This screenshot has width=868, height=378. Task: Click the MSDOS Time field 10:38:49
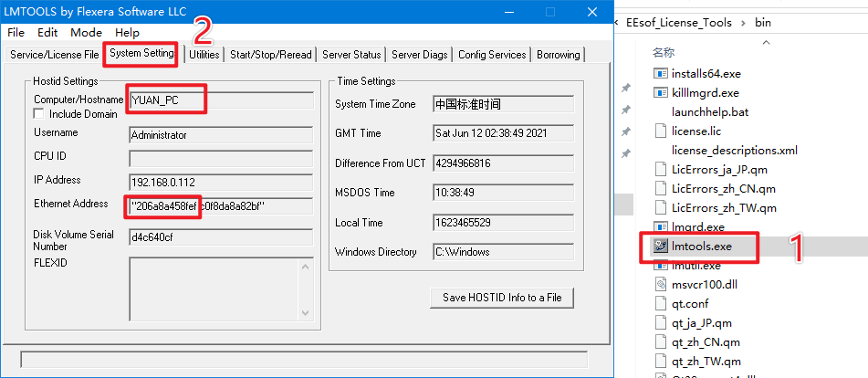tap(503, 192)
